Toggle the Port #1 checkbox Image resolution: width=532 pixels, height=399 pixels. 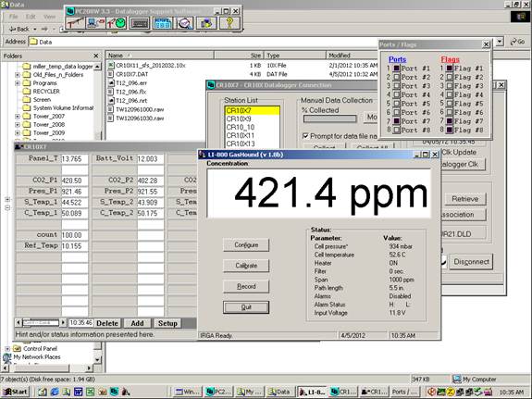[x=396, y=69]
